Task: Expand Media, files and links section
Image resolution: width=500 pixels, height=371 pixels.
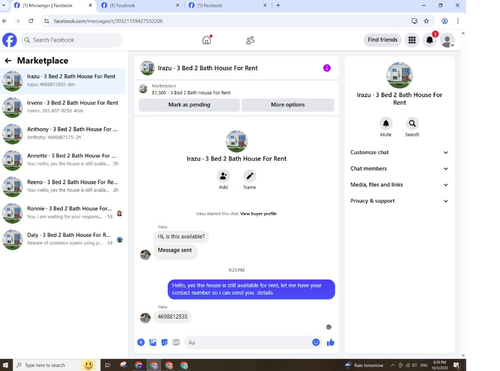Action: coord(399,185)
